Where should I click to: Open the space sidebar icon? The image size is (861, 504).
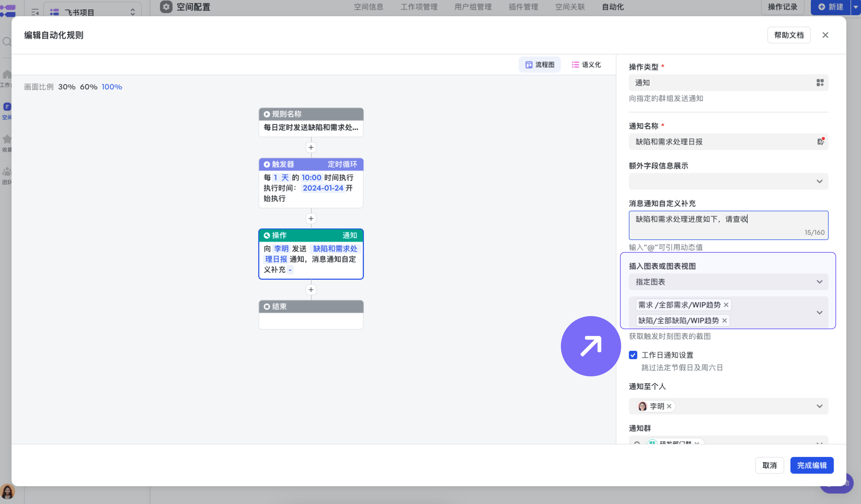click(x=7, y=107)
